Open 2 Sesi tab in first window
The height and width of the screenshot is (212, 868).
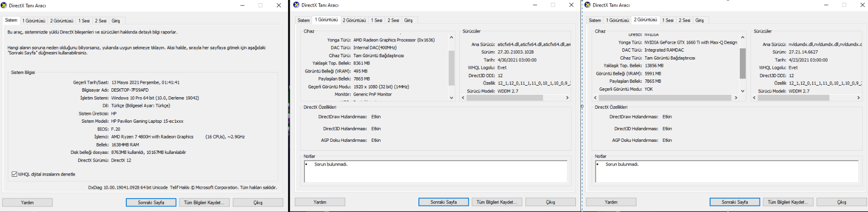[101, 21]
